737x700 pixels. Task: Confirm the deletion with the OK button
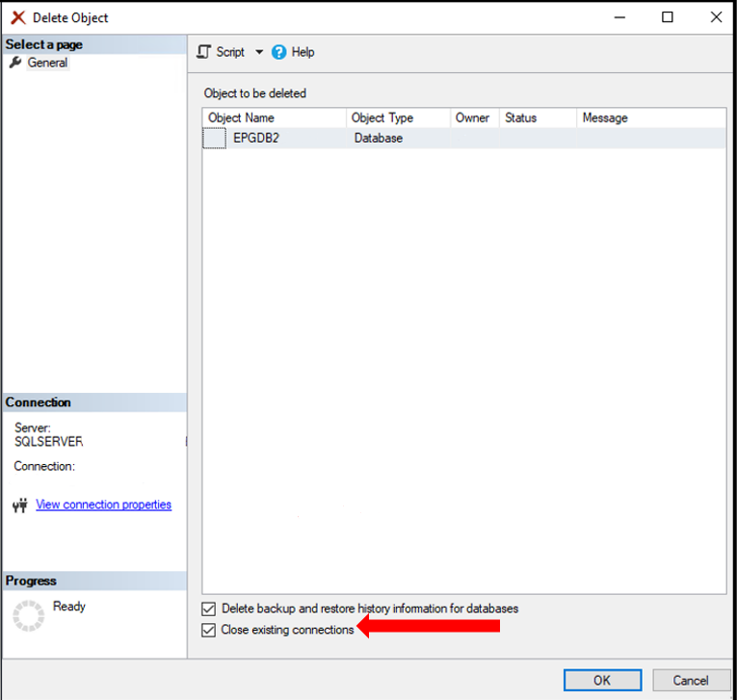[x=602, y=680]
